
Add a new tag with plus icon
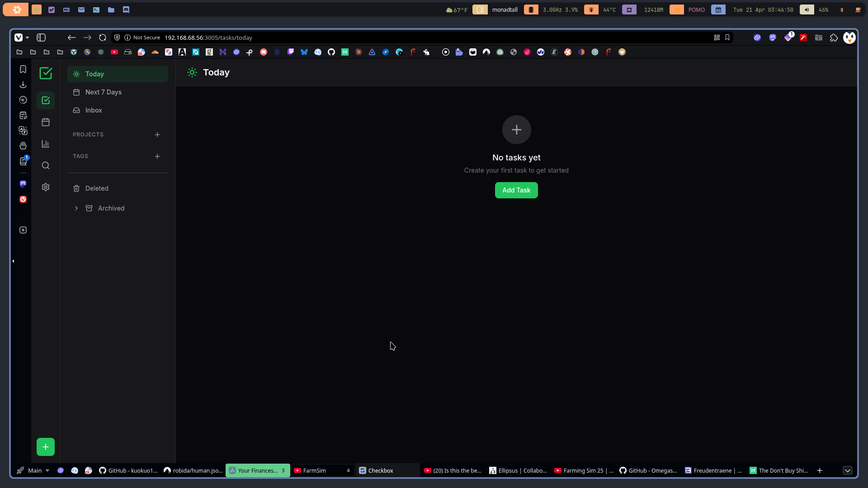coord(157,156)
